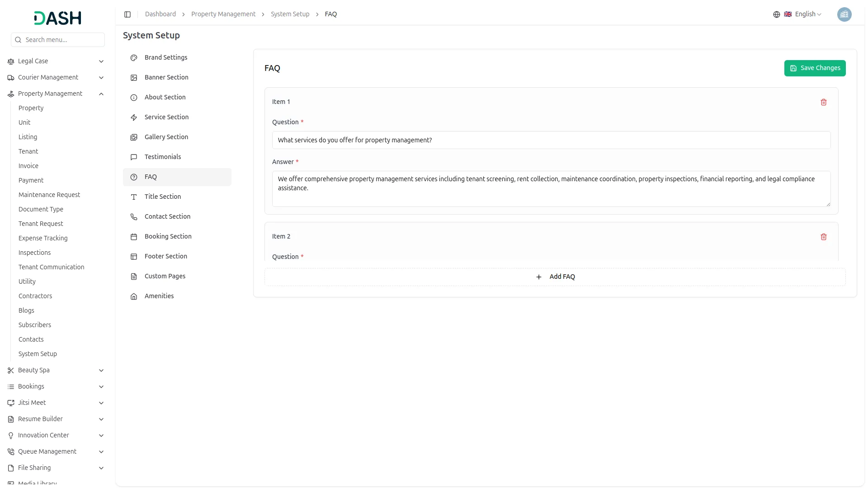Open the Testimonials settings tab
This screenshot has width=868, height=488.
click(163, 157)
